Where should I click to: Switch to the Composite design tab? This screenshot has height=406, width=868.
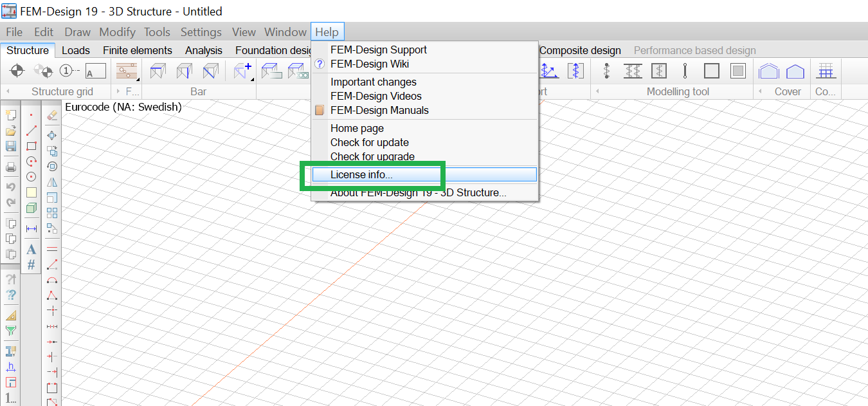(x=580, y=50)
